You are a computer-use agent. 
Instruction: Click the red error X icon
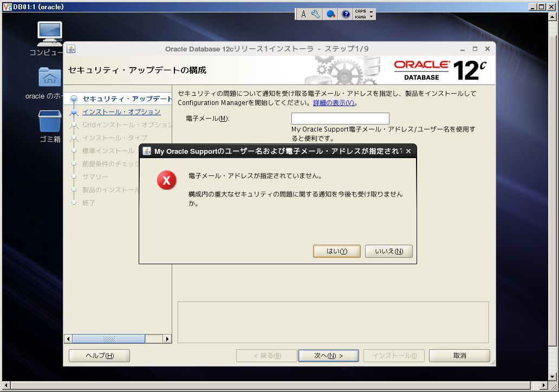[166, 180]
